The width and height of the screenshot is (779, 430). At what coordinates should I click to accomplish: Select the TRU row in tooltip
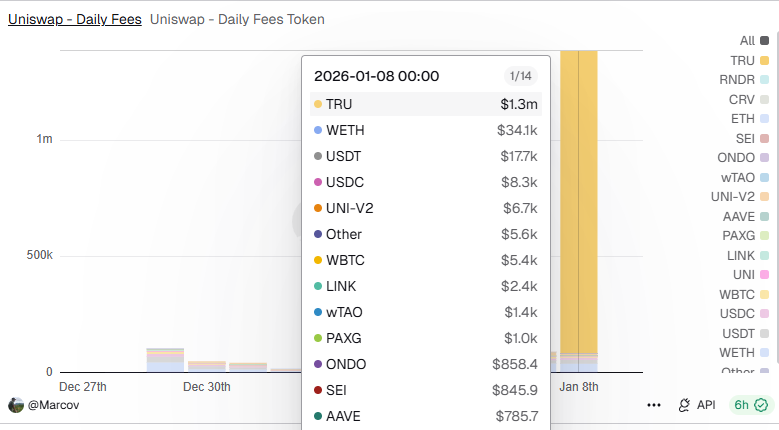click(x=425, y=104)
